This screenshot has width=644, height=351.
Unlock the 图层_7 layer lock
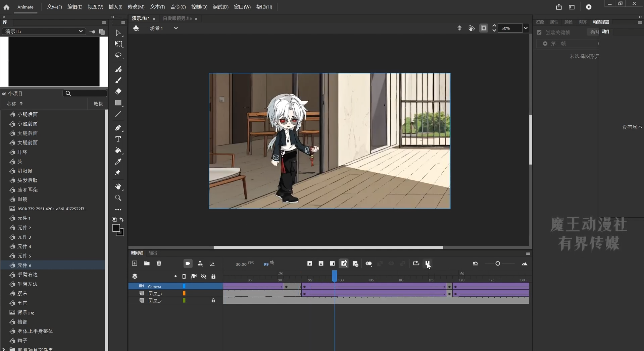213,301
